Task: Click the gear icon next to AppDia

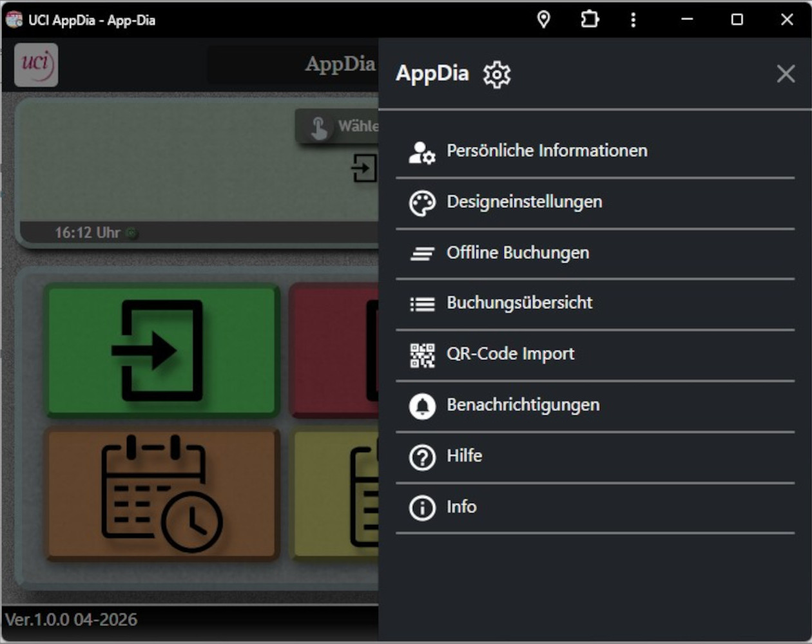Action: pyautogui.click(x=497, y=75)
